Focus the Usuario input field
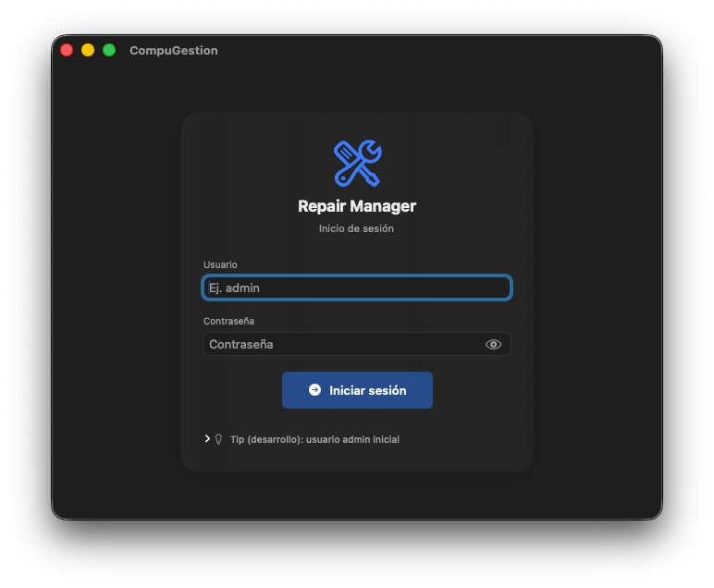Screen dimensions: 714x588 [x=356, y=288]
